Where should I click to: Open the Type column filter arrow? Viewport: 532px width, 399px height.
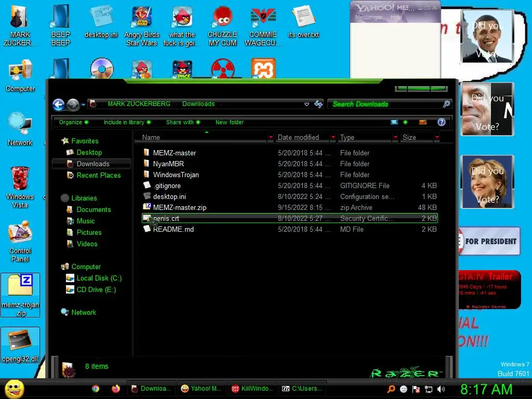pos(395,137)
